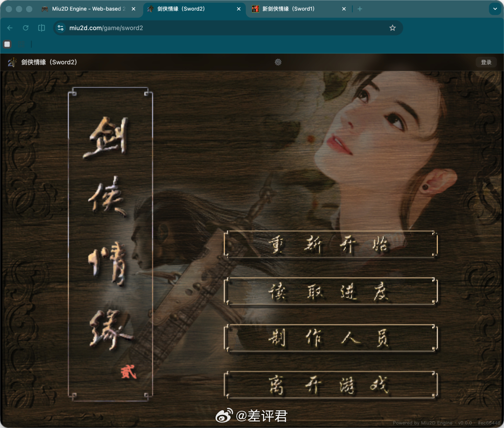The image size is (504, 428).
Task: Open the tab overview chevron at top right
Action: click(495, 8)
